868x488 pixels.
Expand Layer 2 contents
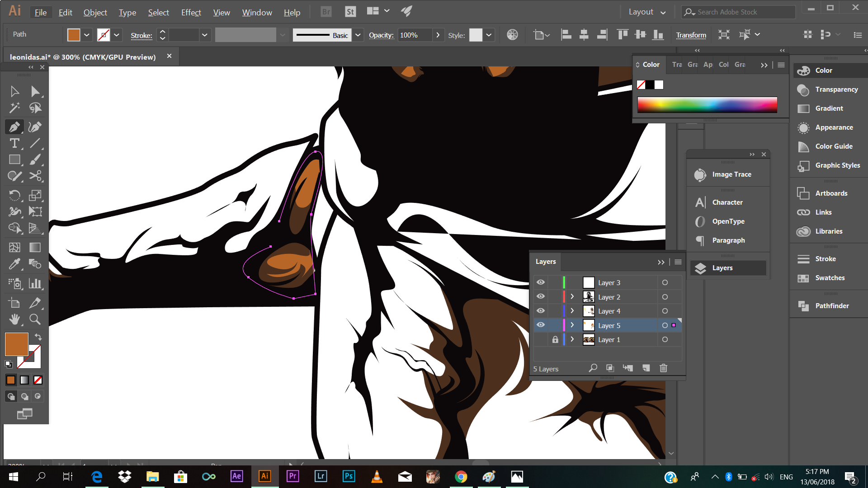coord(572,297)
